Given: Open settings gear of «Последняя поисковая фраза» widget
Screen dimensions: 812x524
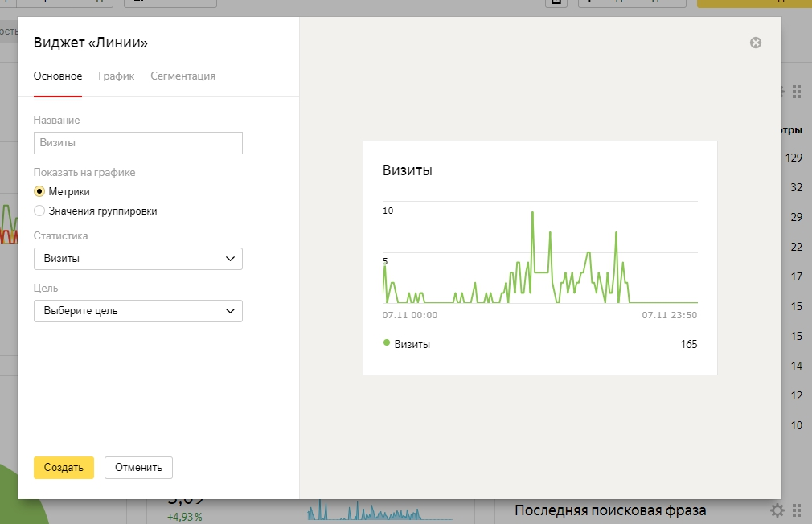Looking at the screenshot, I should [777, 510].
